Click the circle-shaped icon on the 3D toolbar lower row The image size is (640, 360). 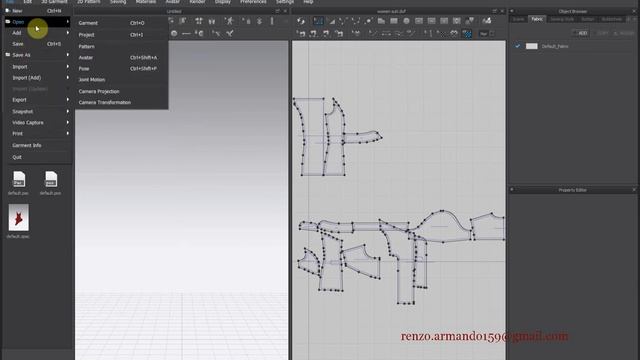(x=174, y=33)
